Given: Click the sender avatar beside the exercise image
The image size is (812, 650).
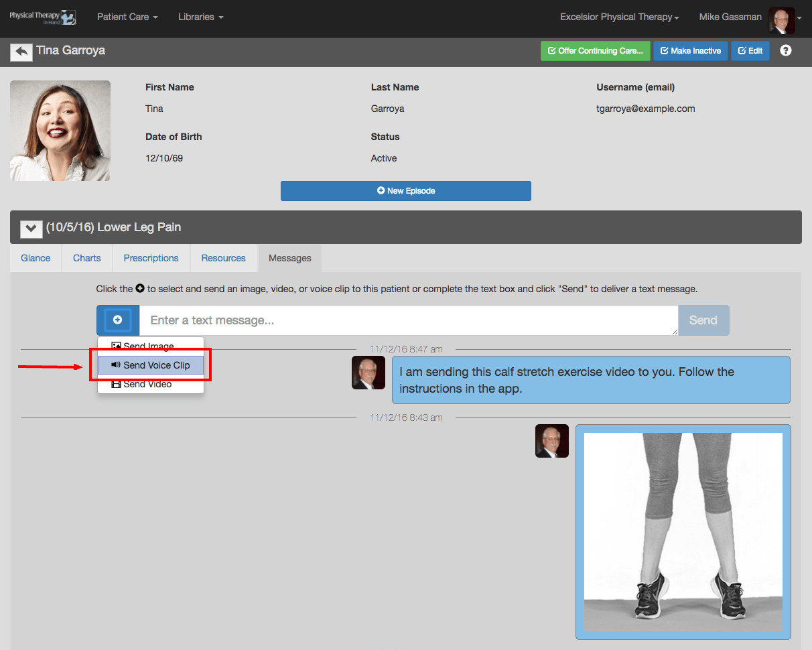Looking at the screenshot, I should point(552,441).
